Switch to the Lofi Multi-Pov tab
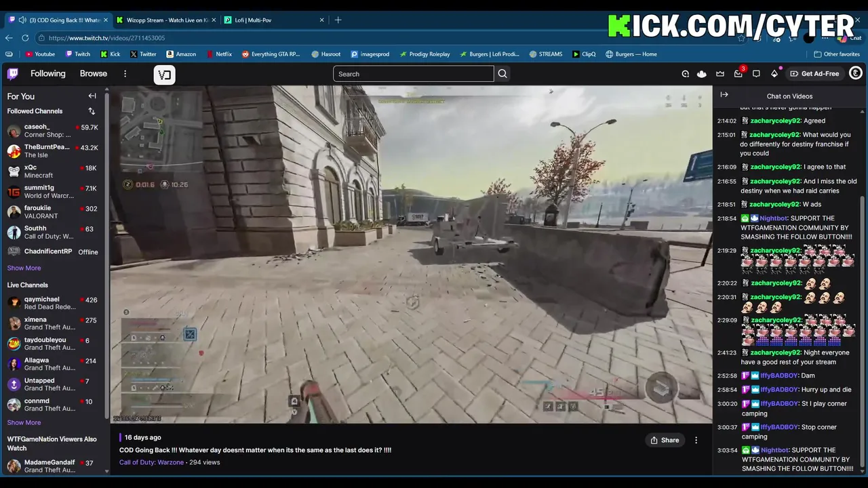This screenshot has width=868, height=488. (x=275, y=20)
